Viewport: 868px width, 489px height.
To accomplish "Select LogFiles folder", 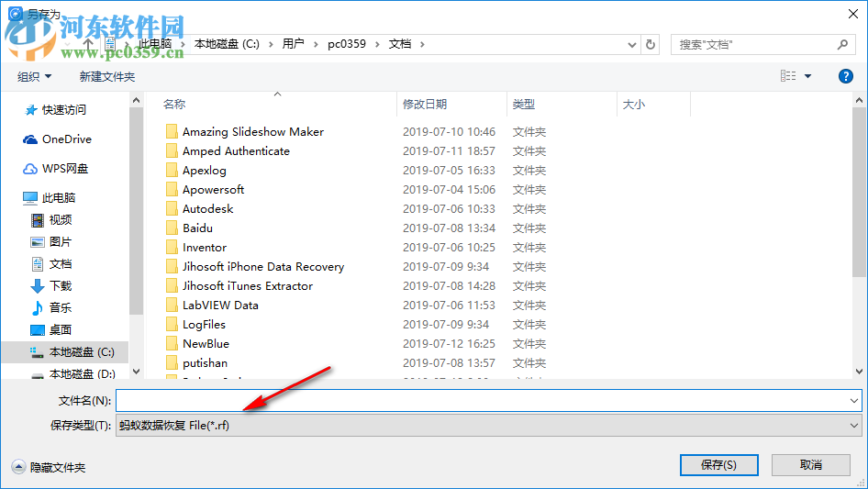I will click(x=204, y=325).
